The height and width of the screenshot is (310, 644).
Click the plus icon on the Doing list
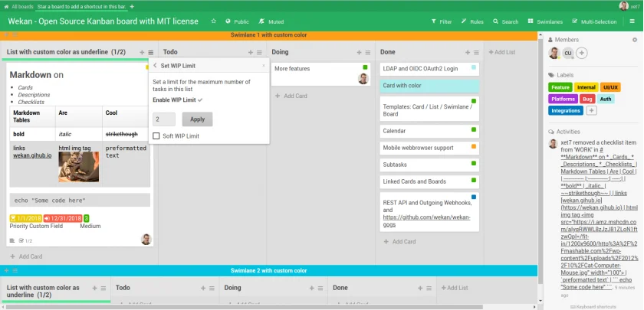tap(359, 53)
